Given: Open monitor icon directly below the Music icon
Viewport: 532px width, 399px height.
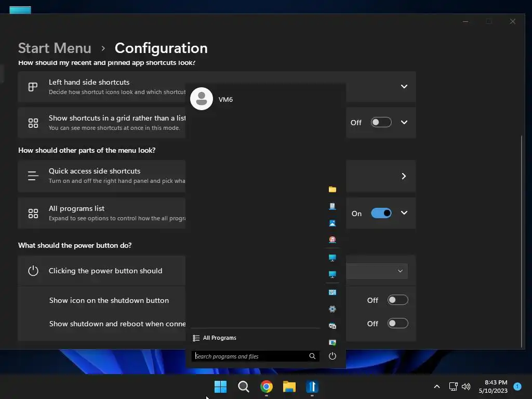Looking at the screenshot, I should pyautogui.click(x=332, y=258).
